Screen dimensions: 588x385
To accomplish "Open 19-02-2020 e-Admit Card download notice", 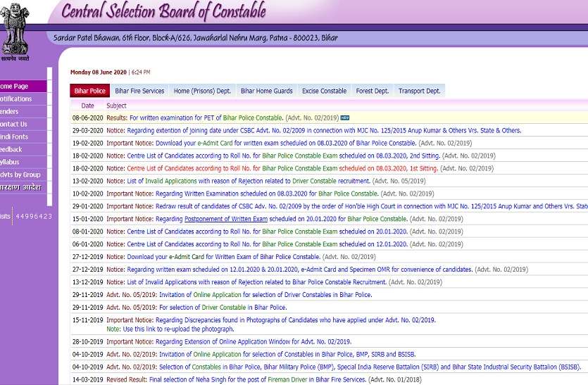I will coord(286,143).
